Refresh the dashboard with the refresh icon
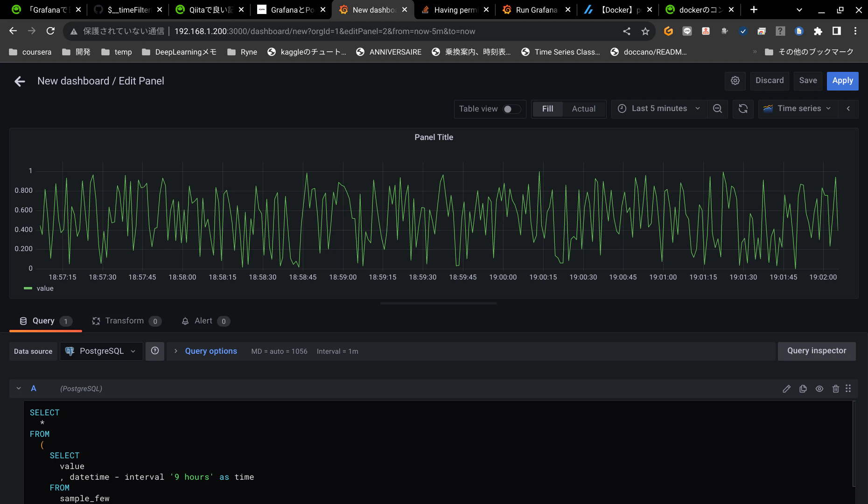This screenshot has height=504, width=868. 743,109
